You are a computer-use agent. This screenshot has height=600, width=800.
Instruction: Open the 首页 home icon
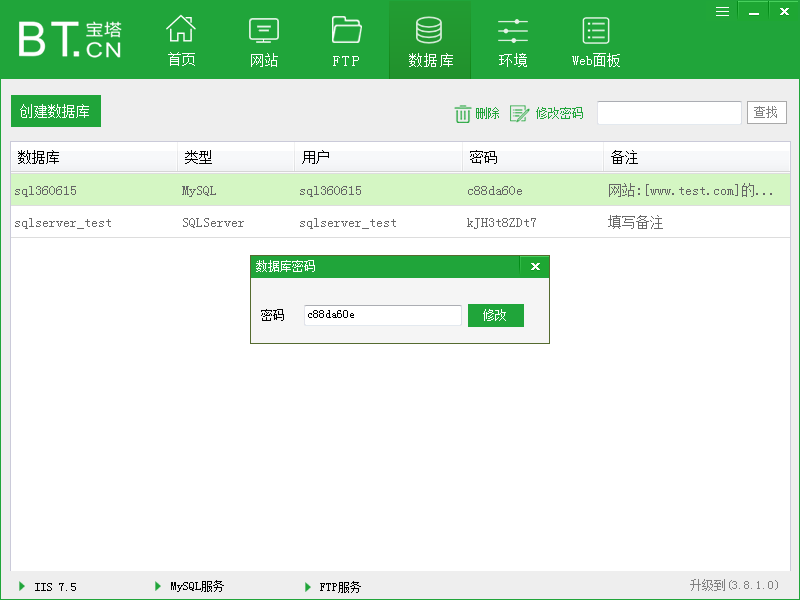coord(181,38)
